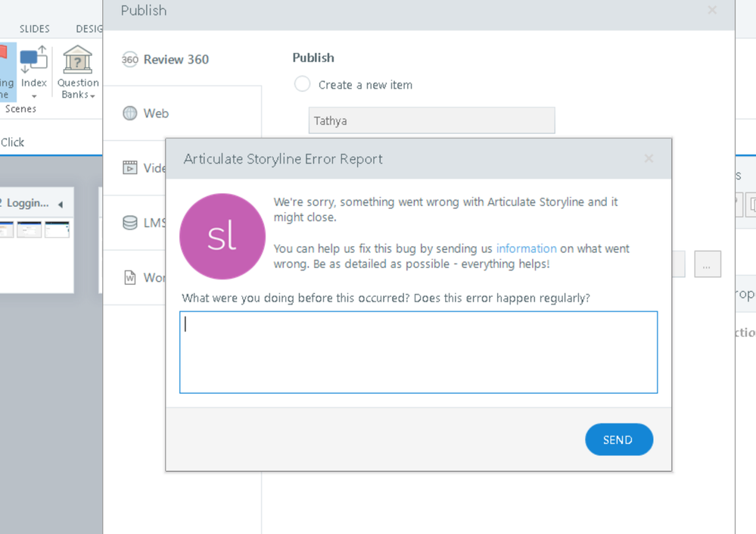This screenshot has height=534, width=756.
Task: Follow the information hyperlink
Action: [526, 248]
